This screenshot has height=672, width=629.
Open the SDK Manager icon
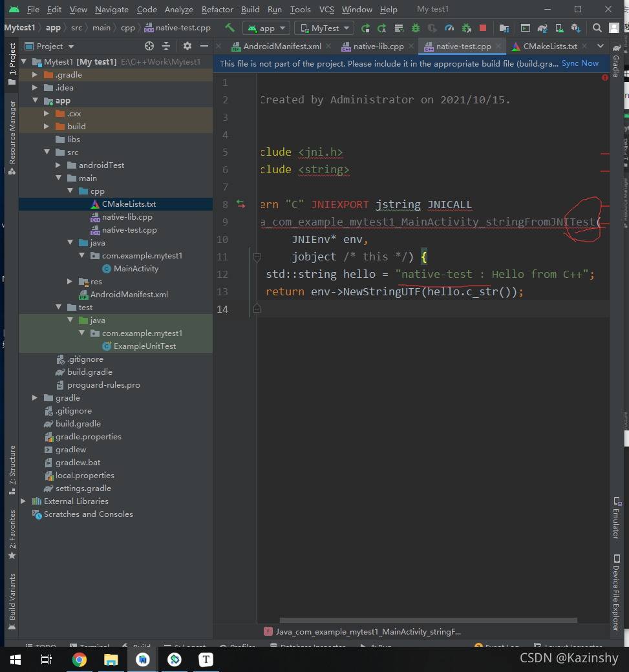coord(576,28)
